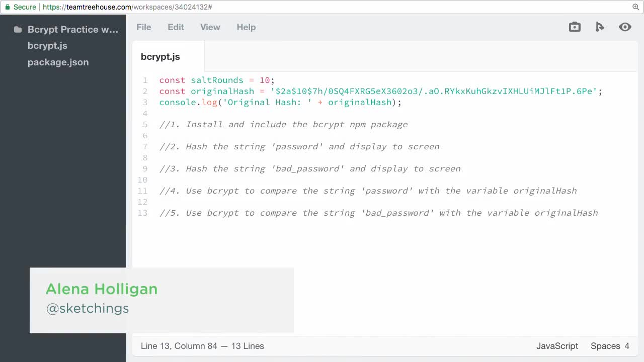The image size is (644, 362).
Task: Open the Help dropdown
Action: click(246, 27)
